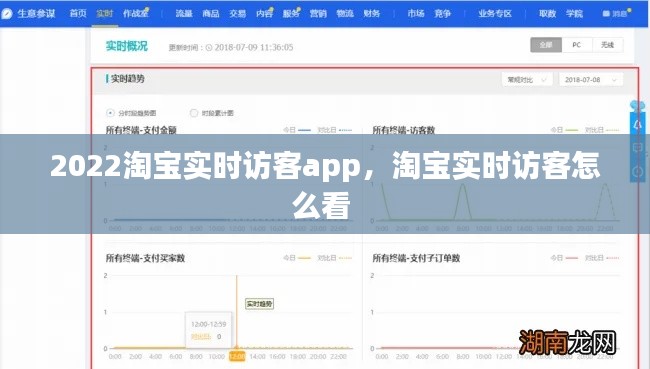The height and width of the screenshot is (369, 650).
Task: Select the 分时段趋势图 radio option
Action: pyautogui.click(x=110, y=113)
